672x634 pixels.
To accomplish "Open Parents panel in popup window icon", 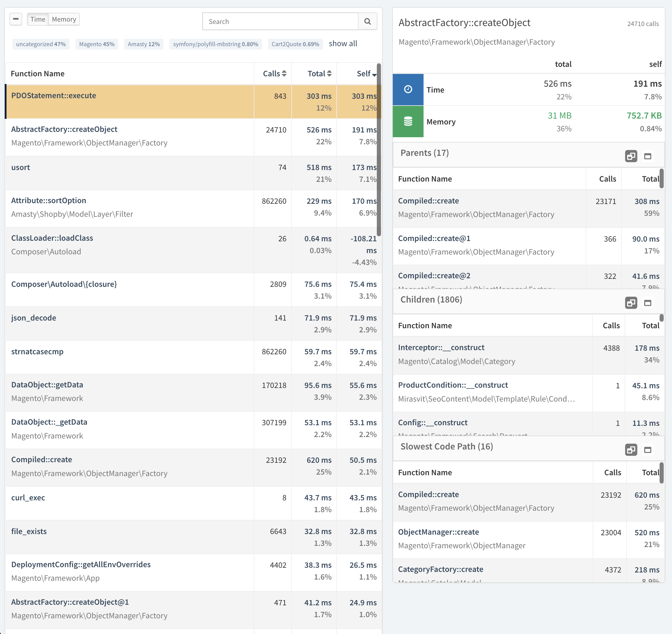I will click(x=631, y=156).
